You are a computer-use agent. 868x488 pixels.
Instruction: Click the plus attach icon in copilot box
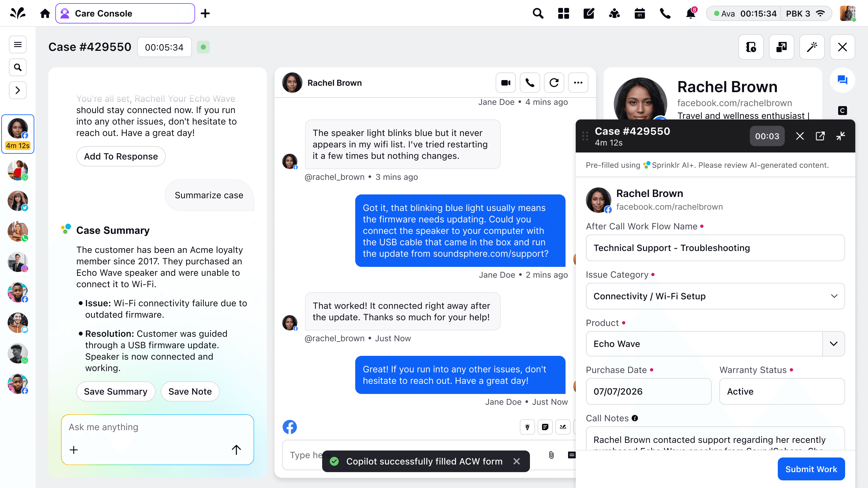pyautogui.click(x=73, y=450)
